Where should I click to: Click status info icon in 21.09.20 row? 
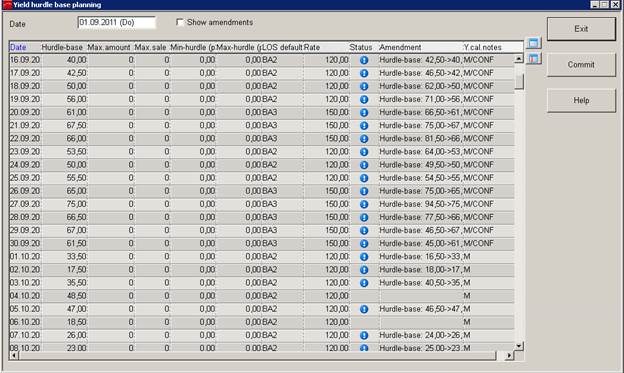click(x=364, y=126)
